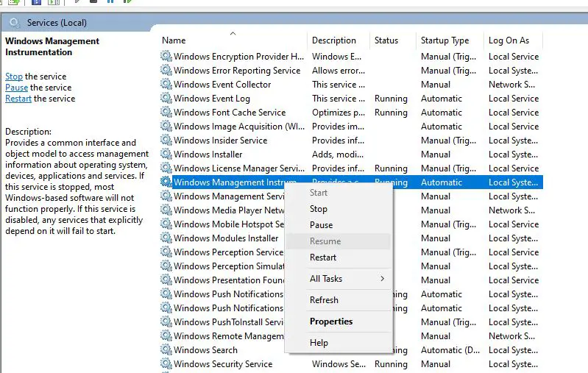Select gear icon of Windows Modules Installer
The width and height of the screenshot is (588, 373).
[x=166, y=238]
